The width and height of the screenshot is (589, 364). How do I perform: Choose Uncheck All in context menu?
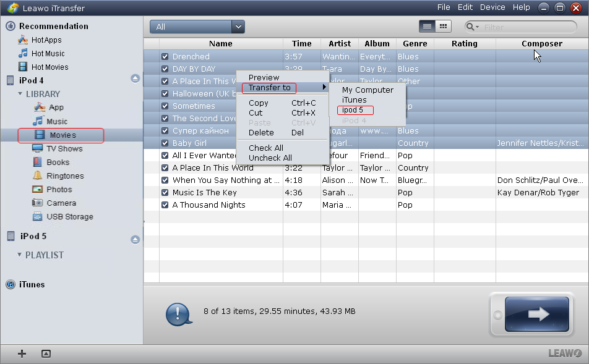coord(283,158)
